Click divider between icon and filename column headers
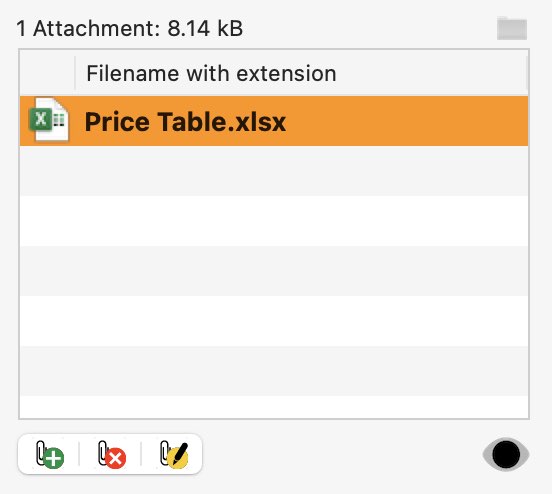The height and width of the screenshot is (494, 552). click(75, 73)
